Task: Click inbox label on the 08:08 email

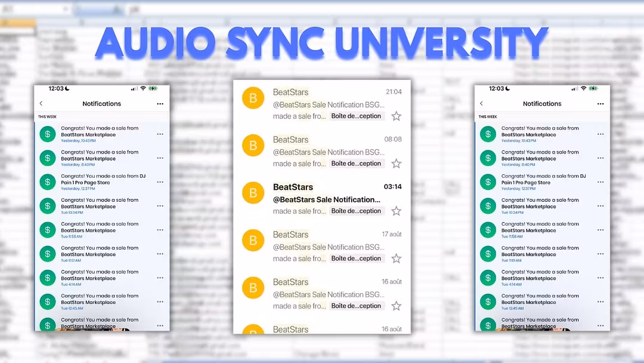Action: click(356, 164)
